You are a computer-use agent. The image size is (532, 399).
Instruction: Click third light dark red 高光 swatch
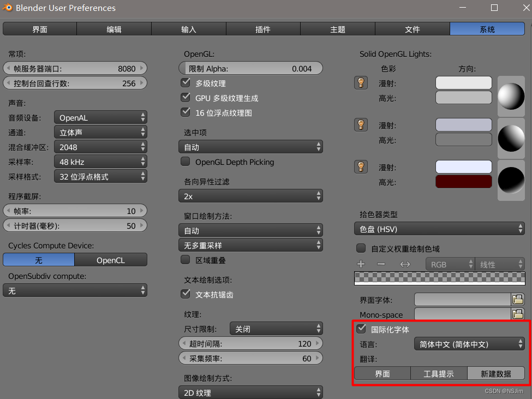point(463,182)
